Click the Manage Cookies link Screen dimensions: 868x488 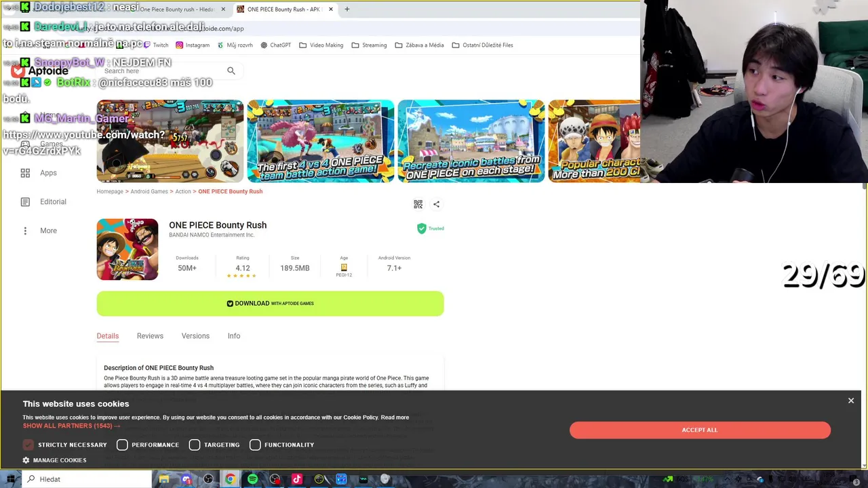coord(60,460)
